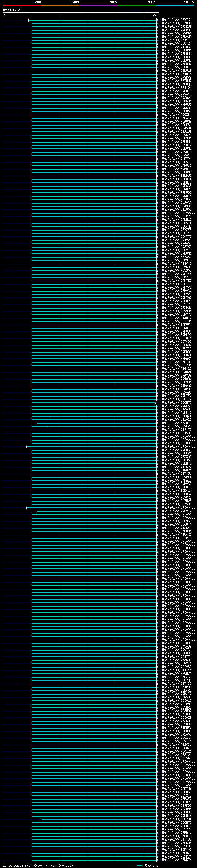Screen dimensions: 197x868
Task: Select the UniRef100_A8CYN3 label
Action: [176, 362]
